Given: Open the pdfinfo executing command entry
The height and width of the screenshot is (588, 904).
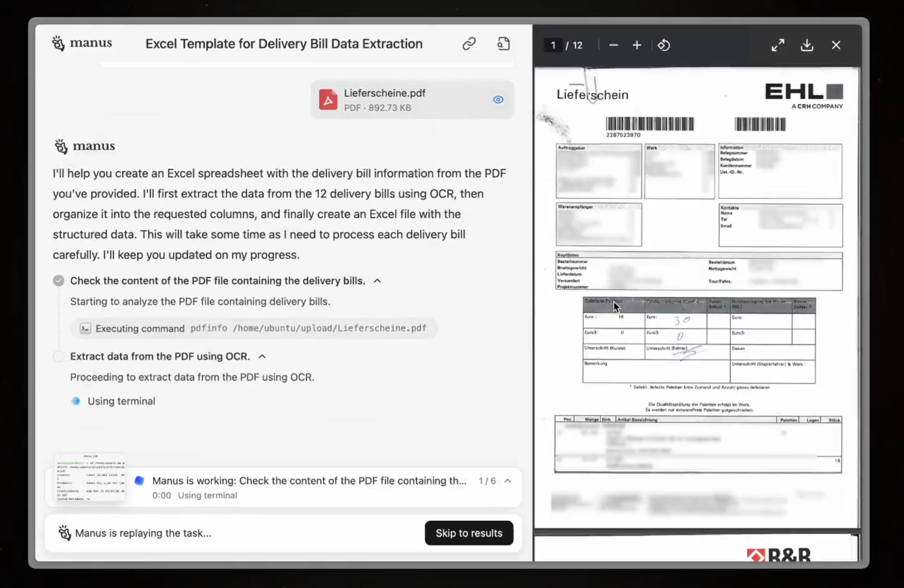Looking at the screenshot, I should [x=254, y=328].
